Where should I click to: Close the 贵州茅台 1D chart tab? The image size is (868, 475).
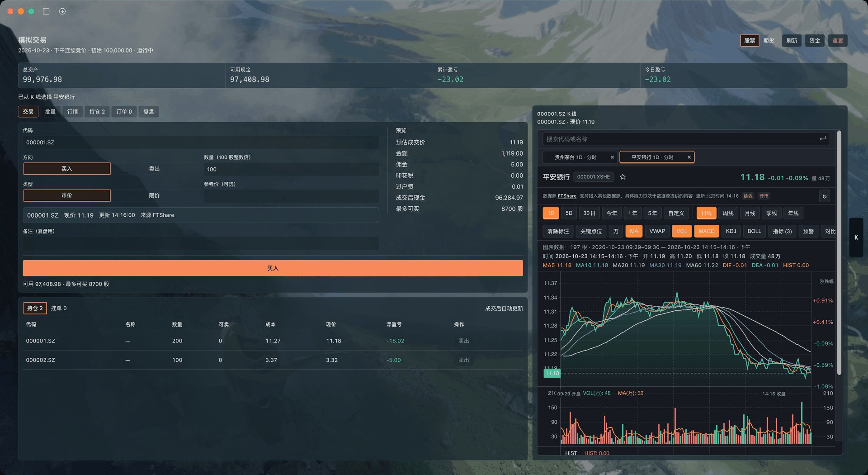click(612, 157)
